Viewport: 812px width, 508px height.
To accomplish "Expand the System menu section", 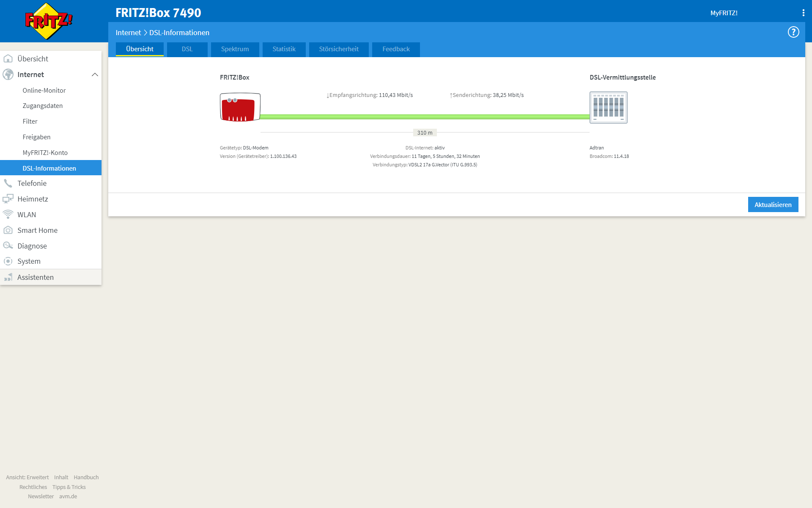I will (29, 261).
